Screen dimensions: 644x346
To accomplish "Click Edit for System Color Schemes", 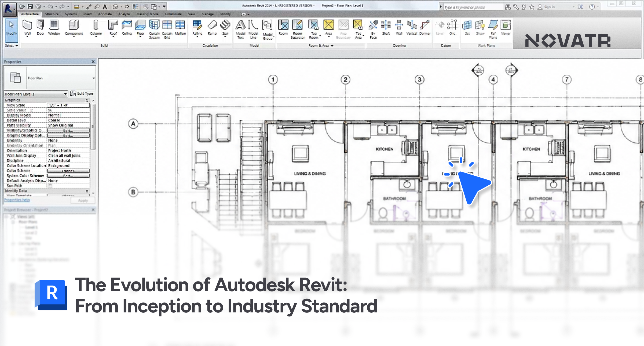I will [x=68, y=176].
